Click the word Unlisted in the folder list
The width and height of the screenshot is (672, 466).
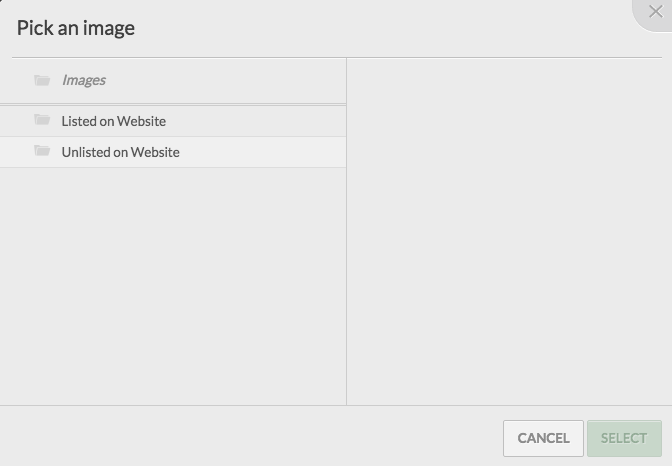(86, 152)
